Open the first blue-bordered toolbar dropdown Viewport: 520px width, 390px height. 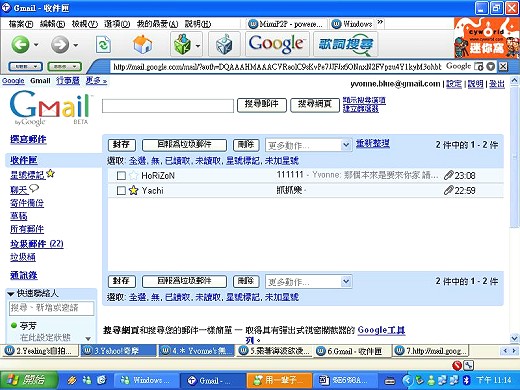tap(25, 67)
